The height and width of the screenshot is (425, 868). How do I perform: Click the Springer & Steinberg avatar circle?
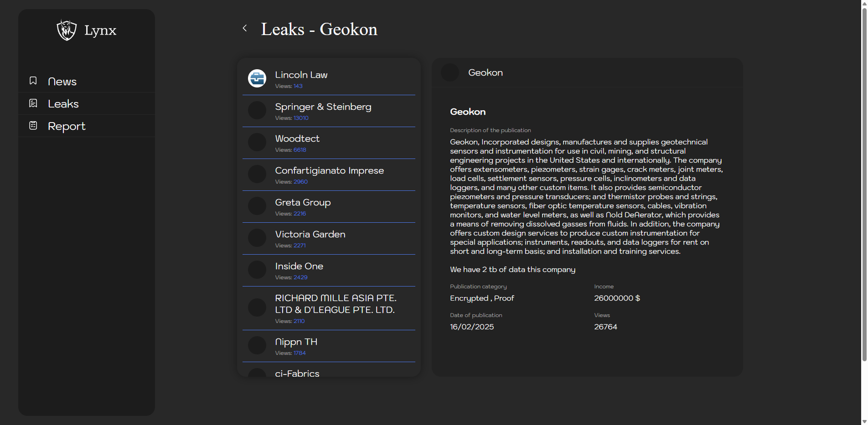coord(257,110)
